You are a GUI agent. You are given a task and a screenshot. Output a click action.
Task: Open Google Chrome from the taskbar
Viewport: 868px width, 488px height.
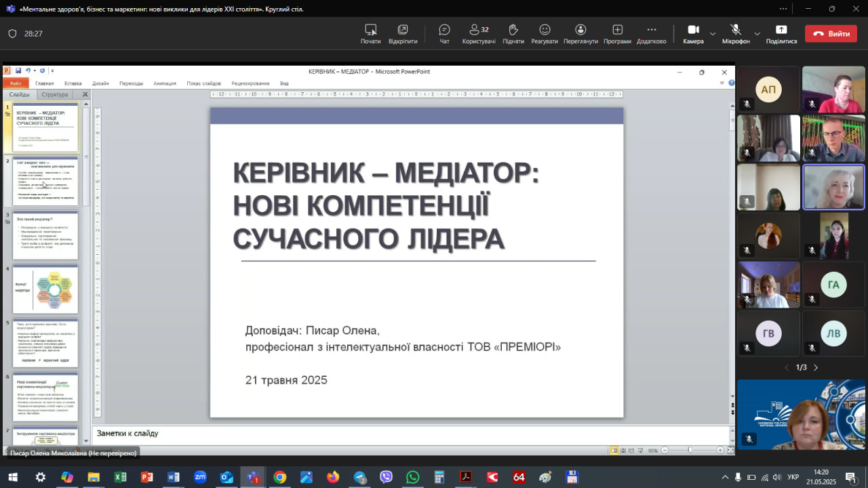(x=279, y=477)
